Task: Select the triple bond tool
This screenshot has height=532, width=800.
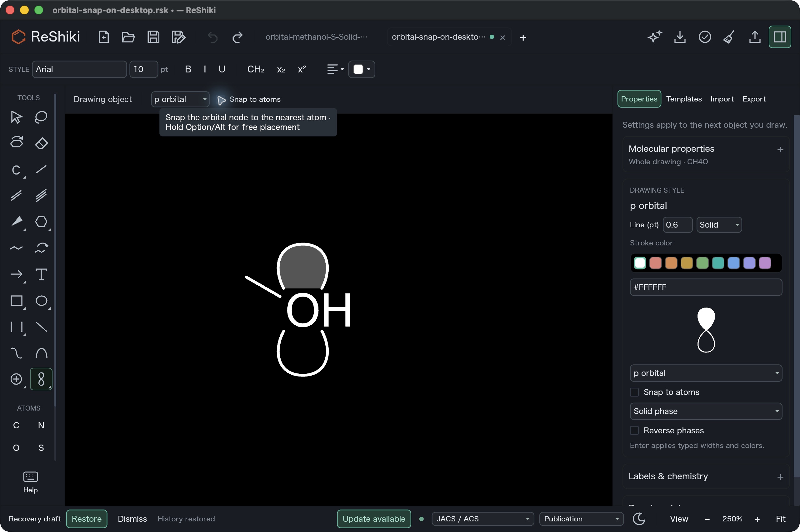Action: point(41,195)
